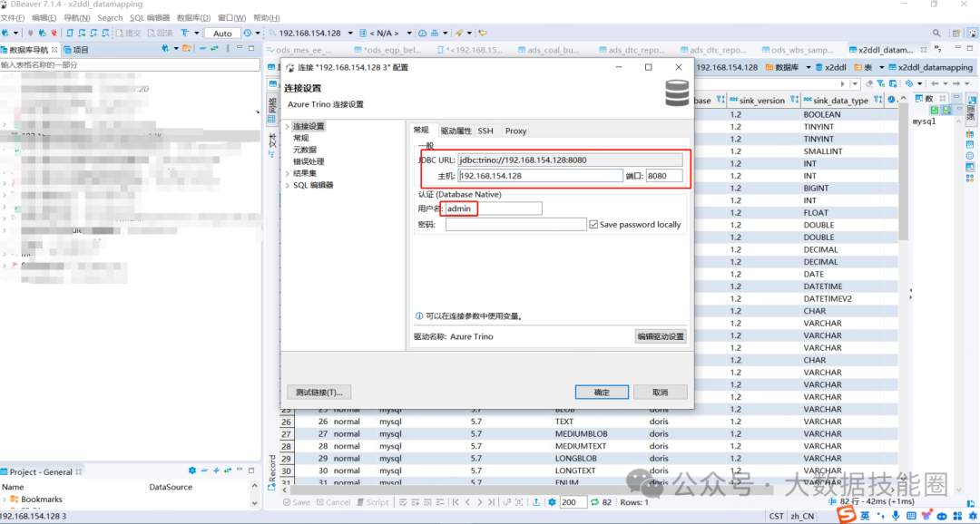The image size is (980, 524).
Task: Open the dropdown arrow next to 数据库 breadcrumb
Action: [x=808, y=67]
